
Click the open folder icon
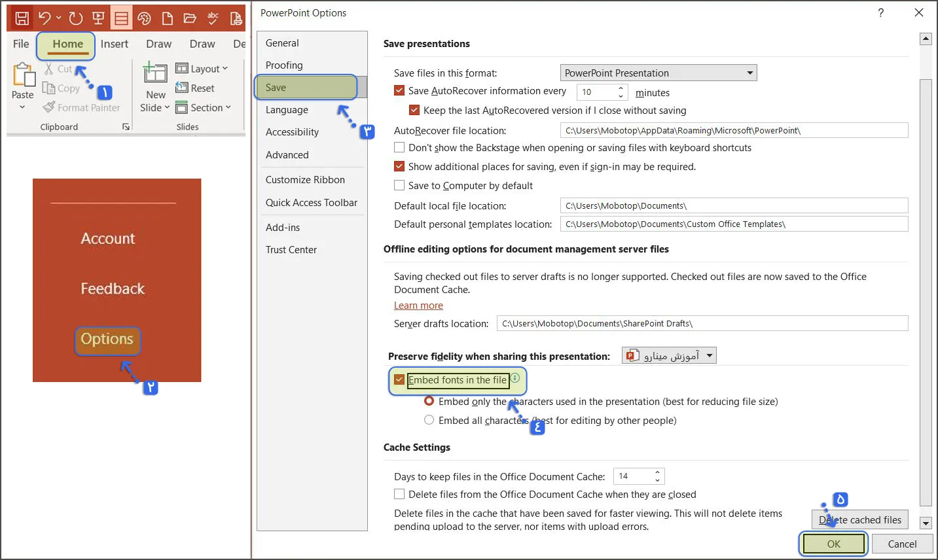190,18
